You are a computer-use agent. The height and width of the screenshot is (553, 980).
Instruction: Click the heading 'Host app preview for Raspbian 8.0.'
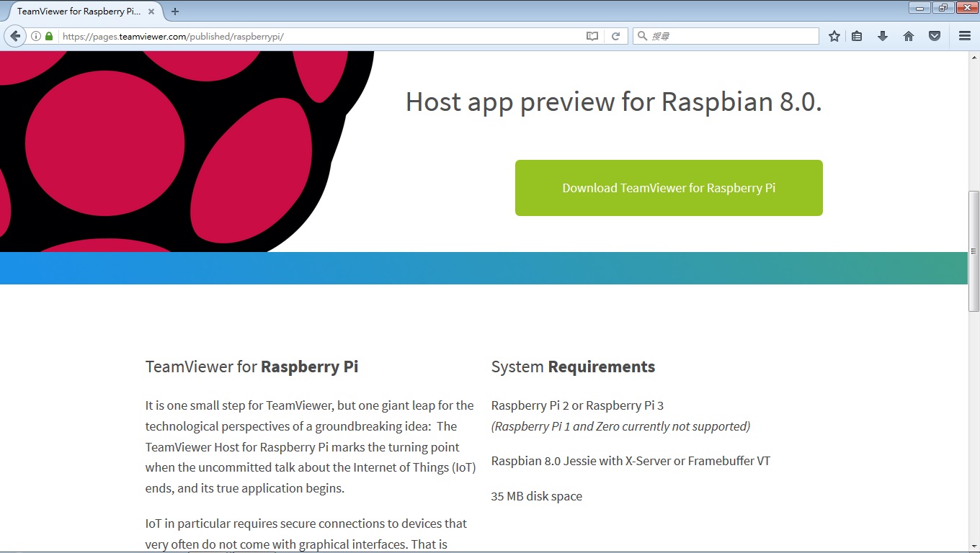[x=614, y=102]
